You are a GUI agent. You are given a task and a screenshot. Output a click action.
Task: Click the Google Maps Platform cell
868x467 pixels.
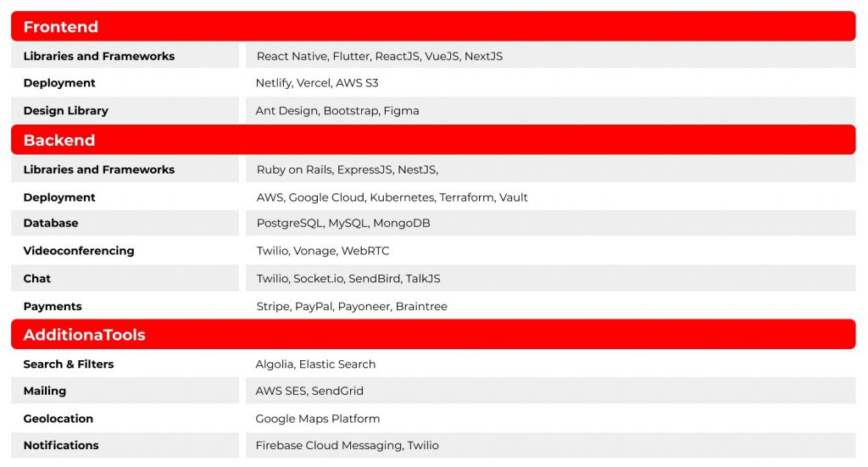pos(318,419)
